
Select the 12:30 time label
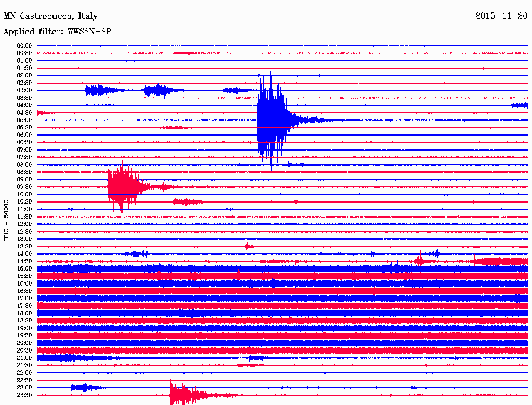(x=24, y=232)
